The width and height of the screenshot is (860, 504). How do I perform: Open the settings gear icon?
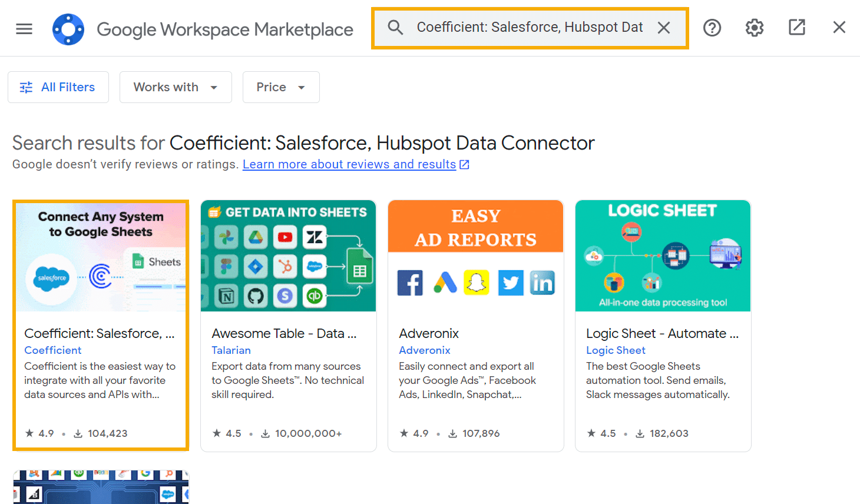click(755, 28)
